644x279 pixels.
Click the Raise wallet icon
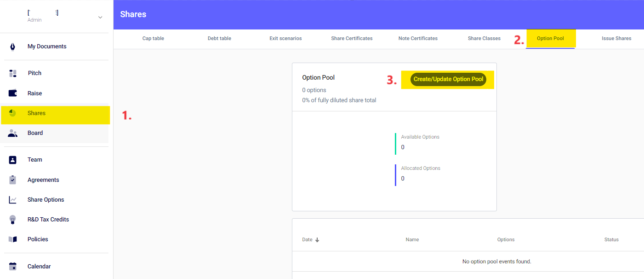pos(13,93)
